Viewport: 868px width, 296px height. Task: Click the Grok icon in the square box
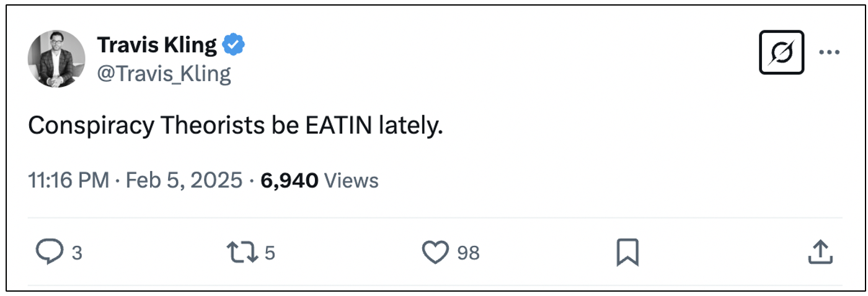click(x=781, y=53)
